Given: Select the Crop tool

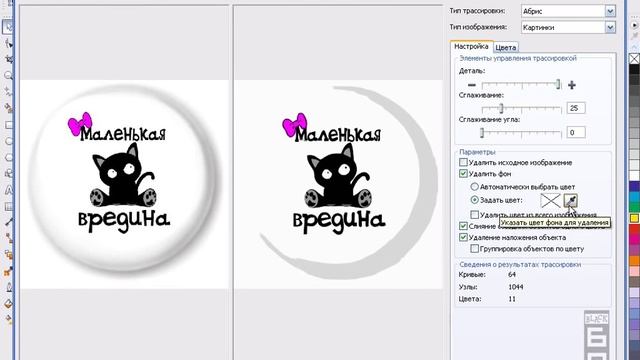Looking at the screenshot, I should pos(8,59).
